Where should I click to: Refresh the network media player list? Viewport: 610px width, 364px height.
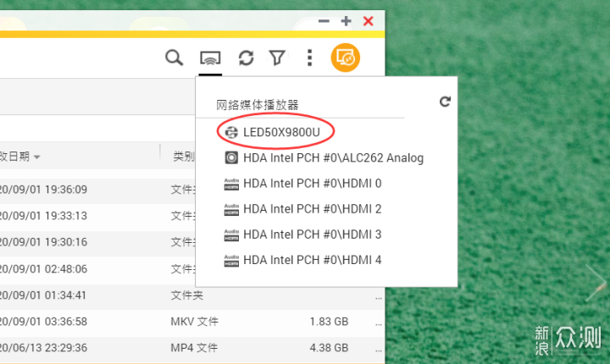pyautogui.click(x=445, y=102)
